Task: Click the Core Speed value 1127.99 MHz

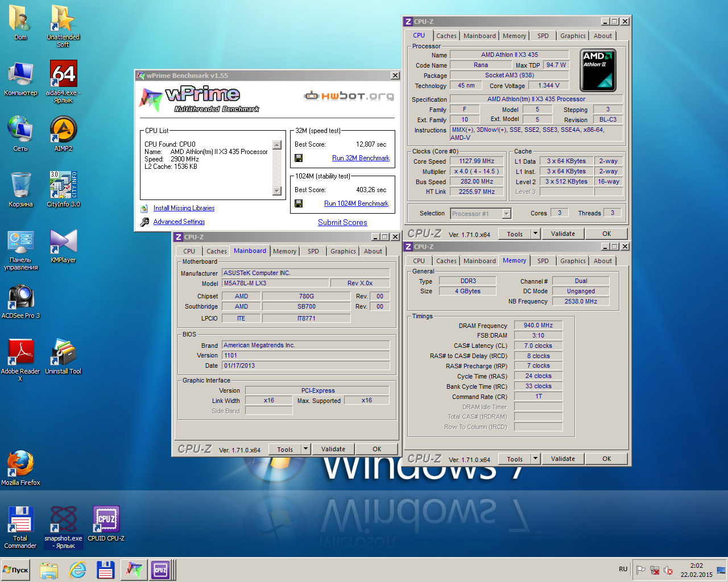Action: [477, 161]
